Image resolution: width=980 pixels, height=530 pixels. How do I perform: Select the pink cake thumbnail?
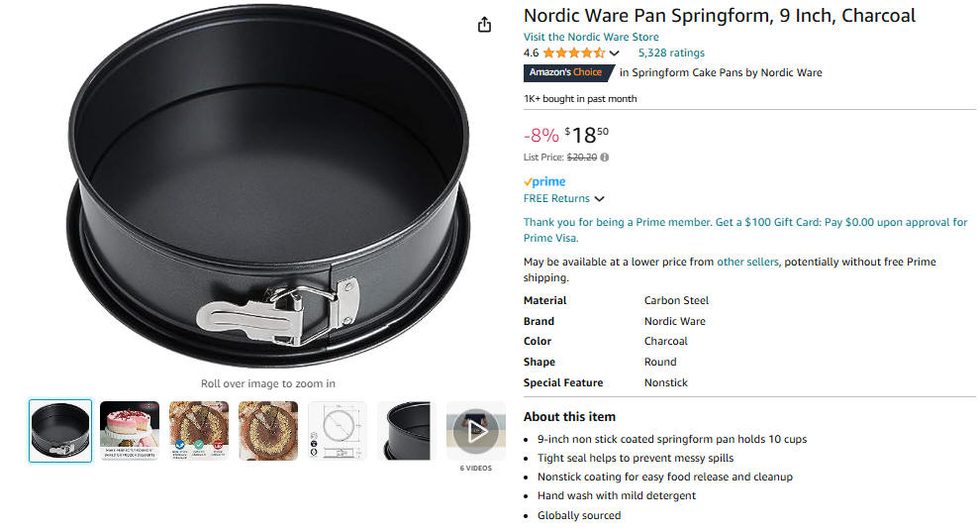(130, 431)
